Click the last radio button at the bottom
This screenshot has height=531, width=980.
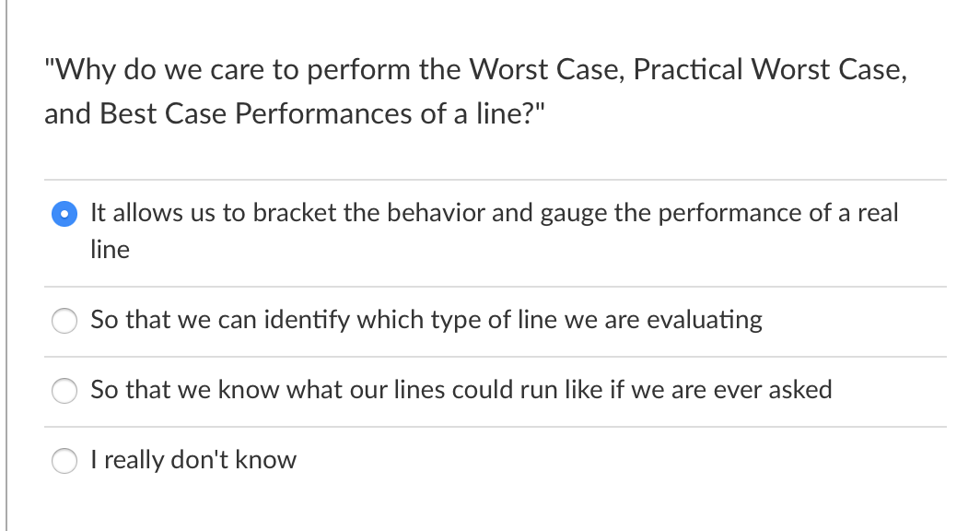64,460
